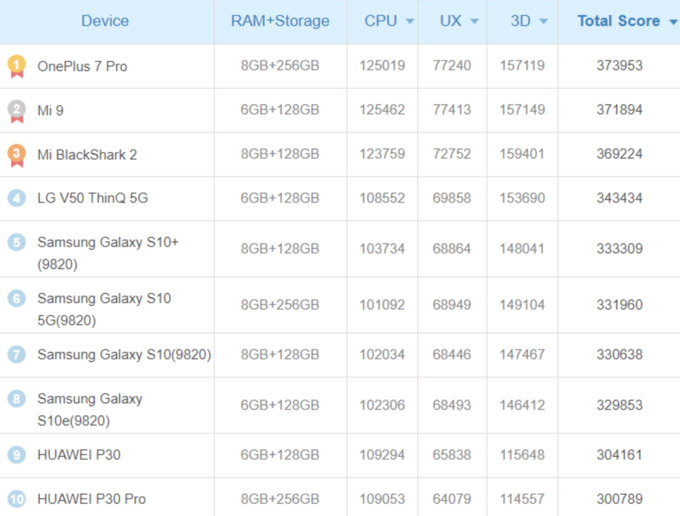Select UX score 77413 for Mi 9
The width and height of the screenshot is (680, 516).
pos(451,110)
